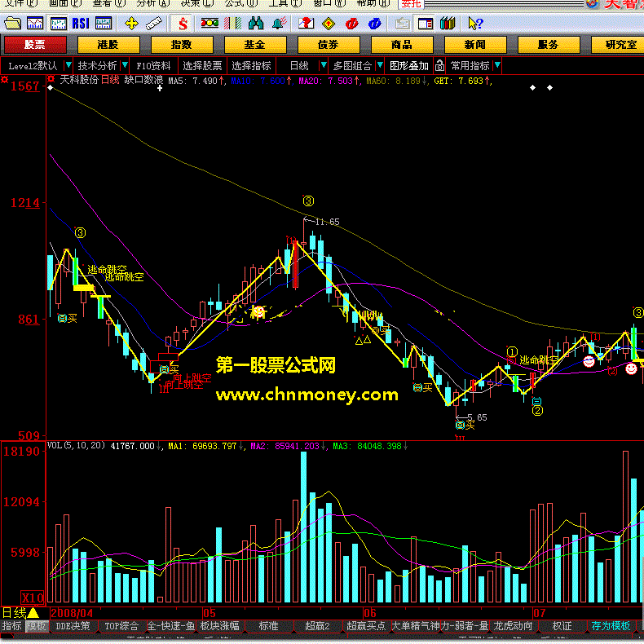Open the 文件 menu
Screen dimensions: 644x644
20,3
